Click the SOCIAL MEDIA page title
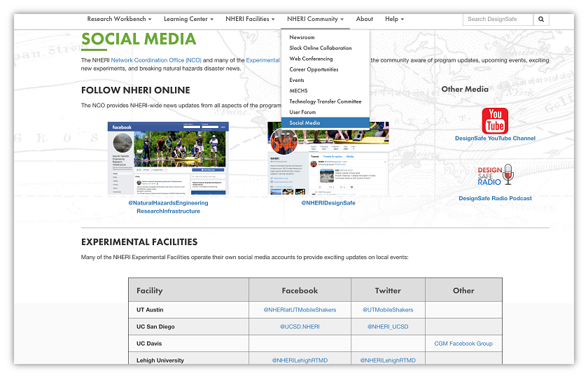Viewport: 588px width, 378px height. coord(139,39)
